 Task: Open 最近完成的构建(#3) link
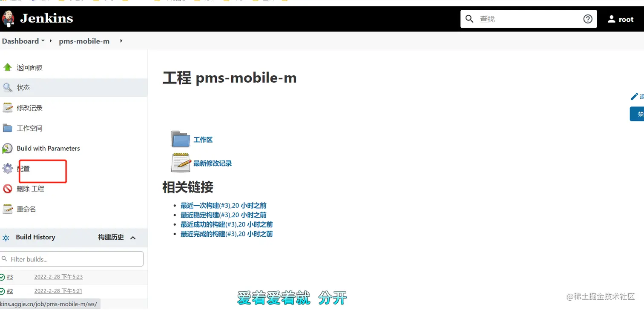pyautogui.click(x=227, y=234)
